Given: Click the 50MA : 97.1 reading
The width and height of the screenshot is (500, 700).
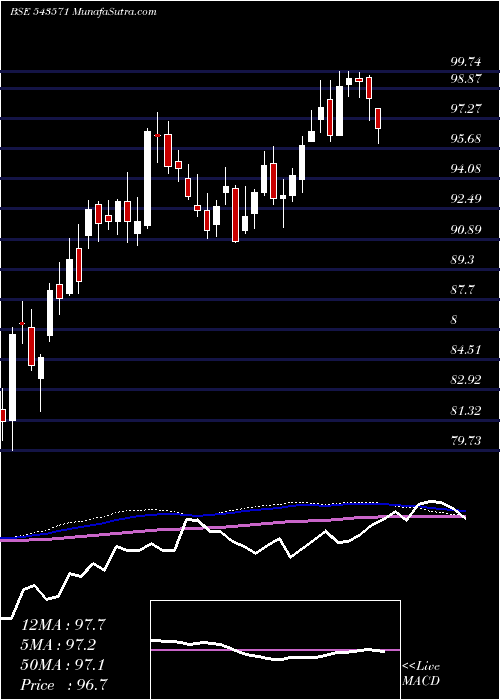Looking at the screenshot, I should point(63,665).
